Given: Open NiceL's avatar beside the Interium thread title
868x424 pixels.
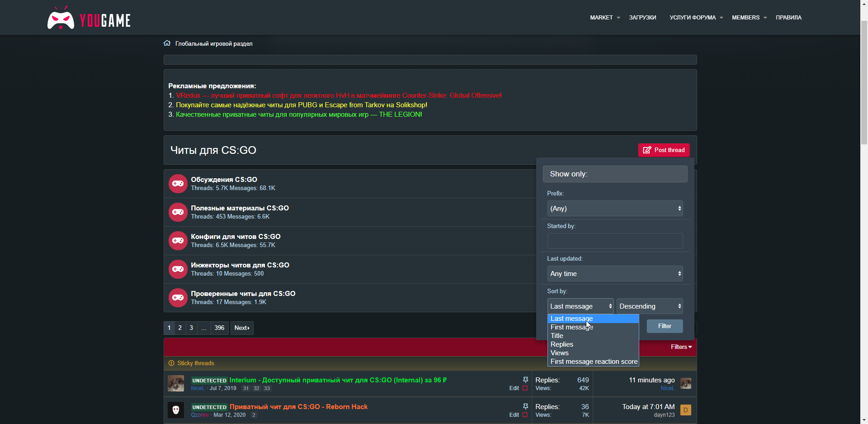Looking at the screenshot, I should tap(176, 383).
